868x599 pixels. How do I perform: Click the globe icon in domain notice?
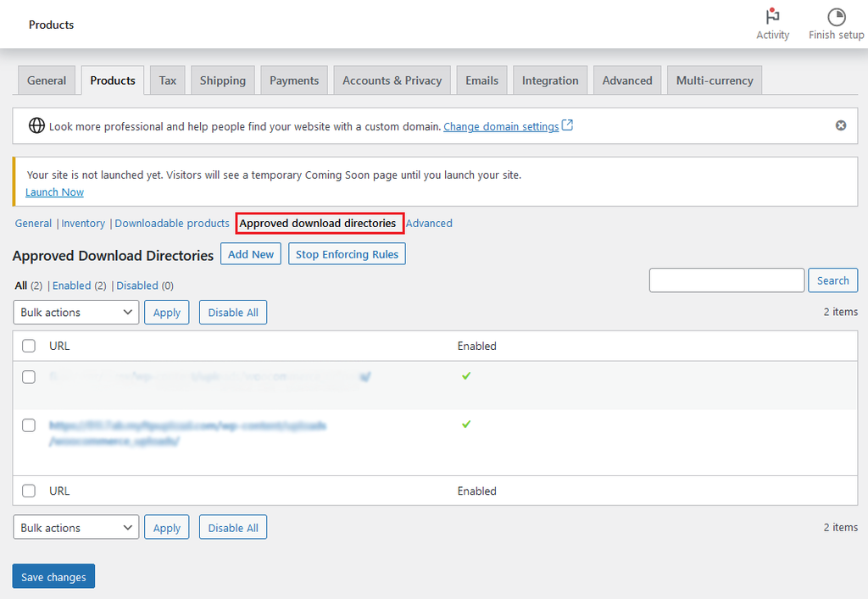36,126
